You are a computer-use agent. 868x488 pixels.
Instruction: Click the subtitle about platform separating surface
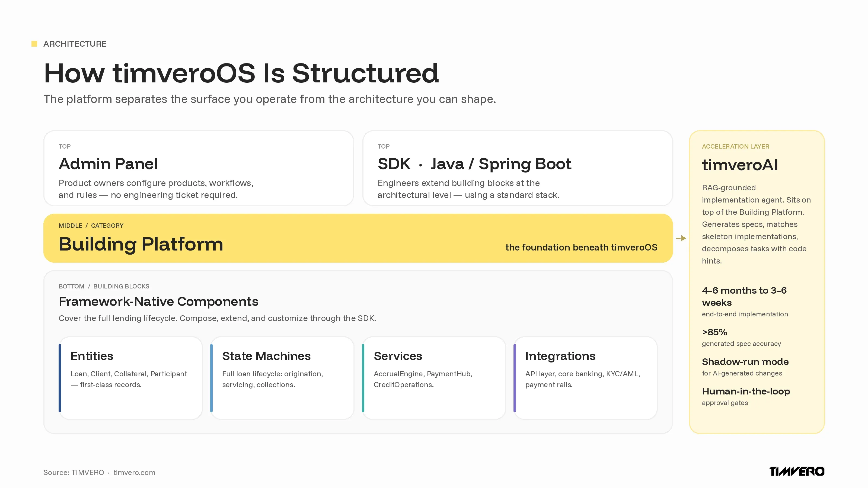click(x=270, y=99)
